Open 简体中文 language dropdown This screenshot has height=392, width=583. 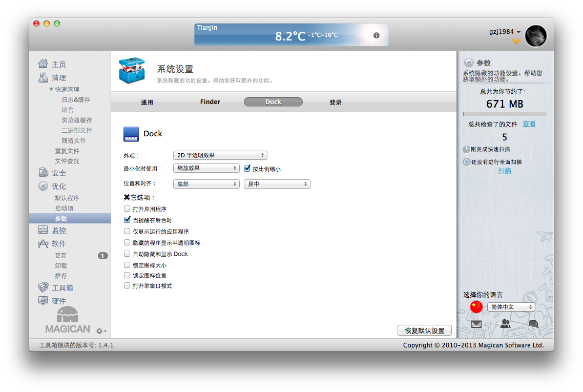click(510, 307)
